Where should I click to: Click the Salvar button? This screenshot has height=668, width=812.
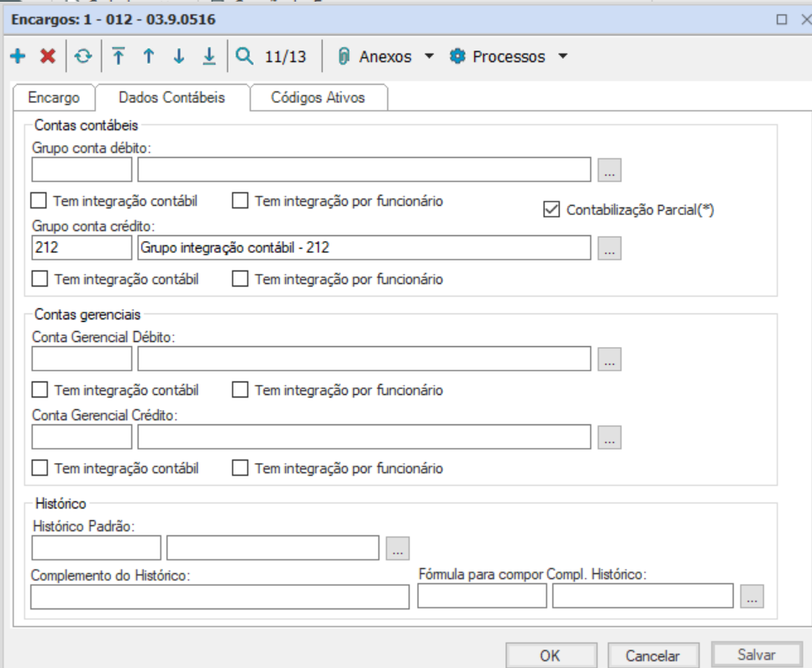[757, 655]
